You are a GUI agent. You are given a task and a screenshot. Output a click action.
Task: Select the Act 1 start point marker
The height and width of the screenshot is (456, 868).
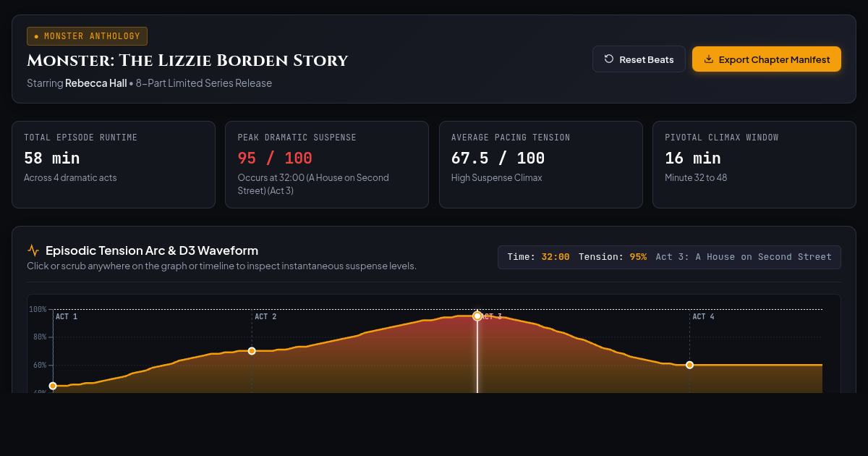coord(53,386)
